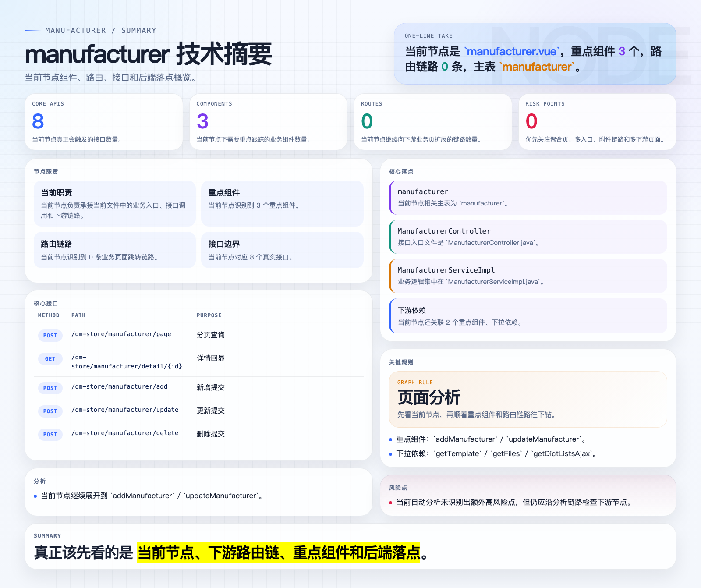This screenshot has width=701, height=588.
Task: Click the 关键规则 section heading
Action: click(401, 362)
